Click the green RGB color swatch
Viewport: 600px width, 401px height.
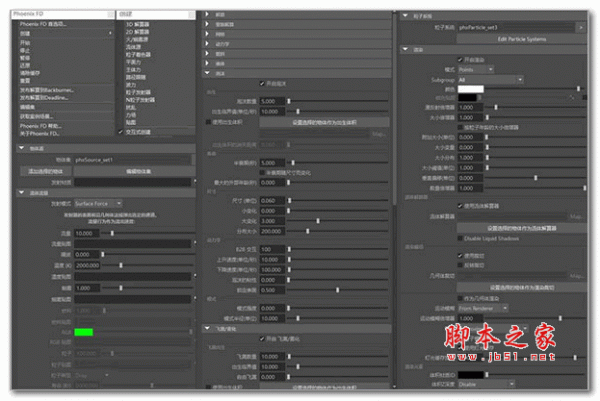tap(83, 332)
